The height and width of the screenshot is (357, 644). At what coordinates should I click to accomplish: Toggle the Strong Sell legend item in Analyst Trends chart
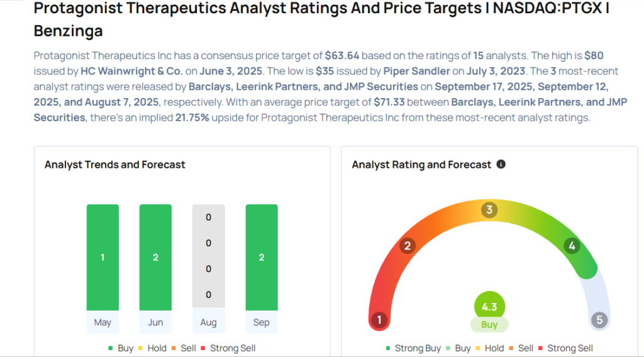point(228,348)
